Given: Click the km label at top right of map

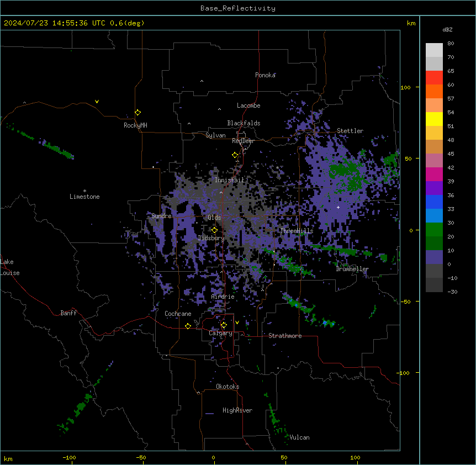Looking at the screenshot, I should pos(411,23).
